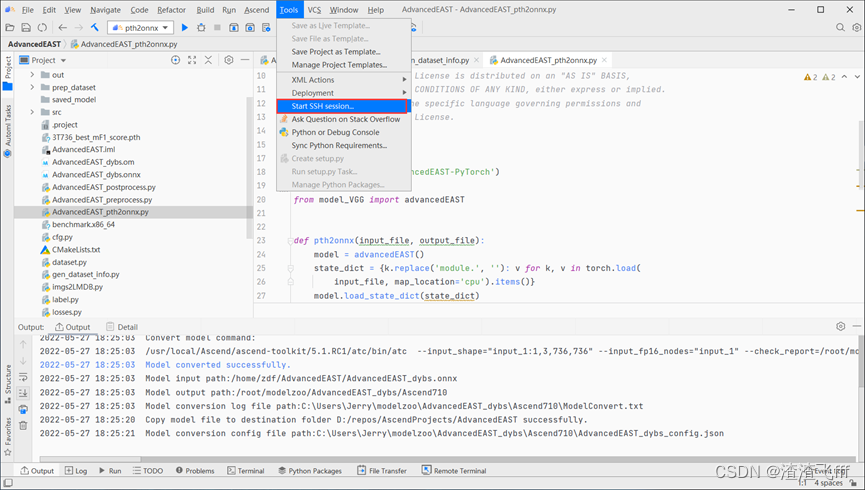Save all using floppy disk icon
Viewport: 865px width, 490px height.
[x=26, y=28]
